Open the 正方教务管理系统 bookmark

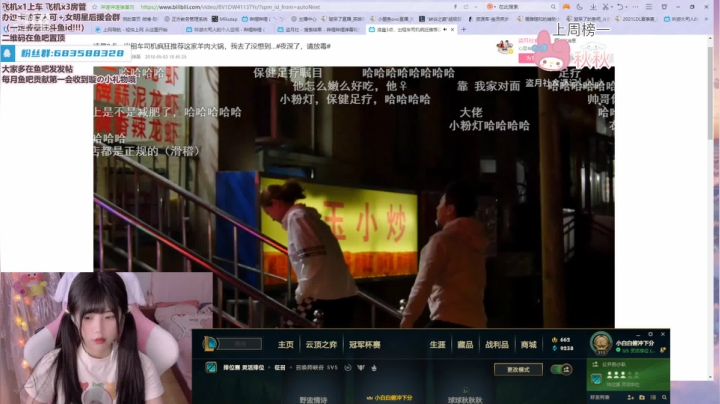click(186, 19)
